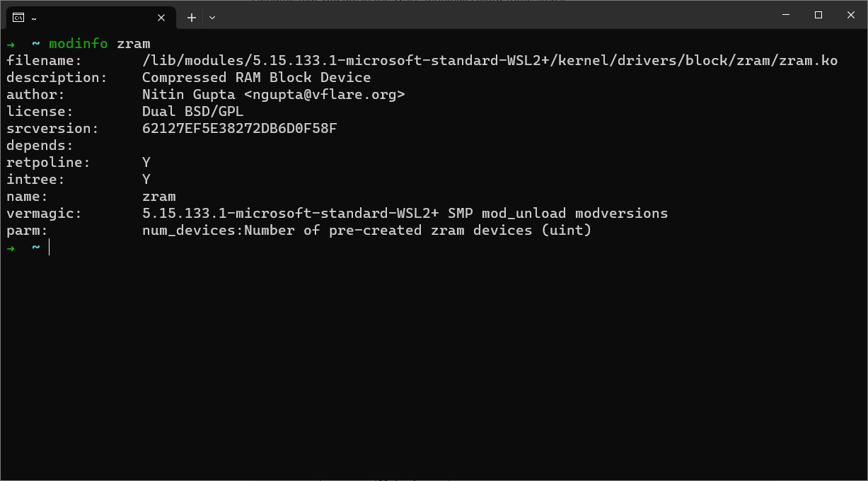Click the srcversion hash value
Viewport: 868px width, 481px height.
click(240, 129)
